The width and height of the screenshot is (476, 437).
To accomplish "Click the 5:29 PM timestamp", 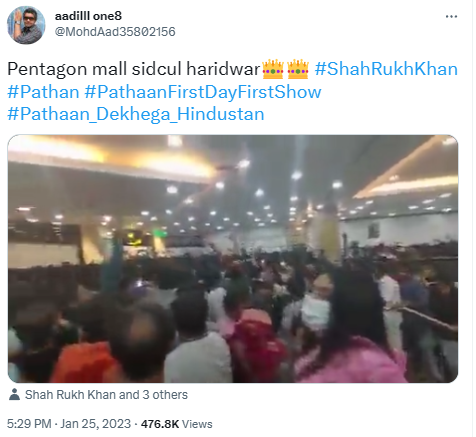I will (x=29, y=424).
